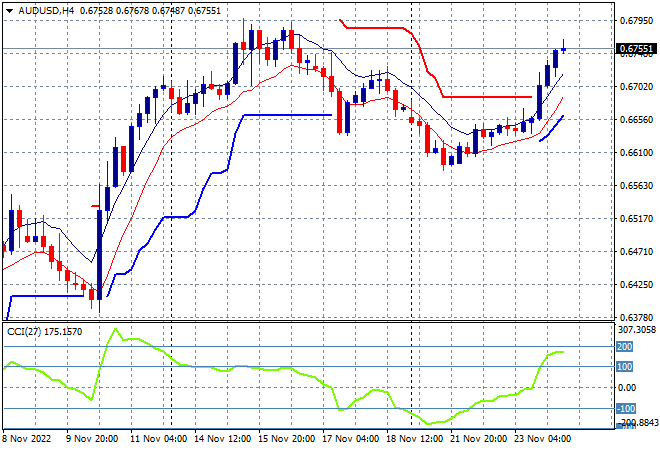Click the 18 Nov 12:00 time label
Viewport: 660px width, 450px height.
[x=415, y=439]
